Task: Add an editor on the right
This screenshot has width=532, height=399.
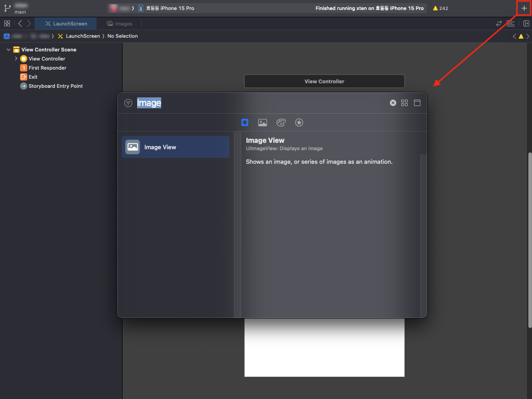Action: (526, 23)
